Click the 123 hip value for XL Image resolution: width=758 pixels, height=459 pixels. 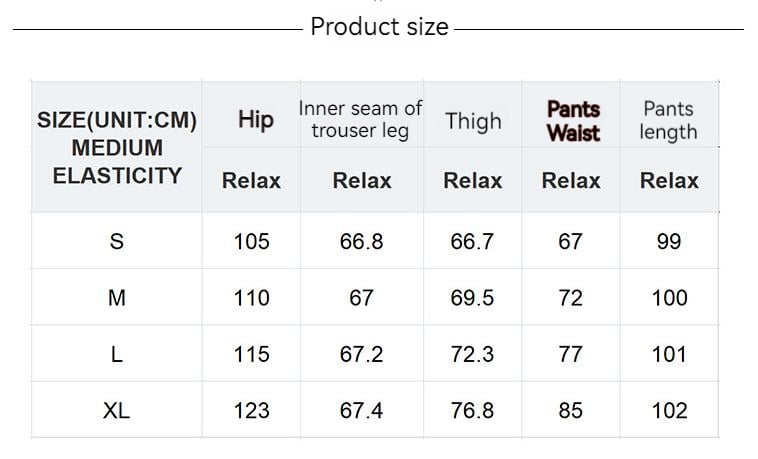click(251, 410)
